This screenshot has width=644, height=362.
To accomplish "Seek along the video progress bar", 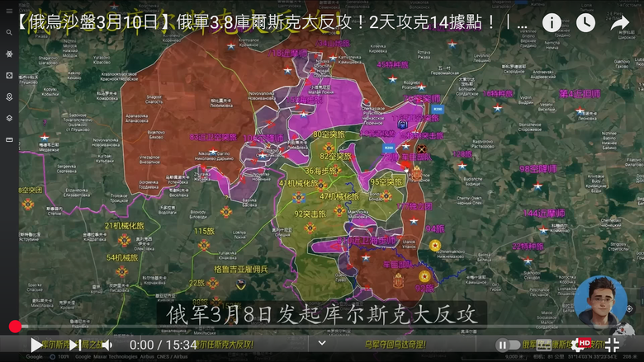I will (x=322, y=327).
